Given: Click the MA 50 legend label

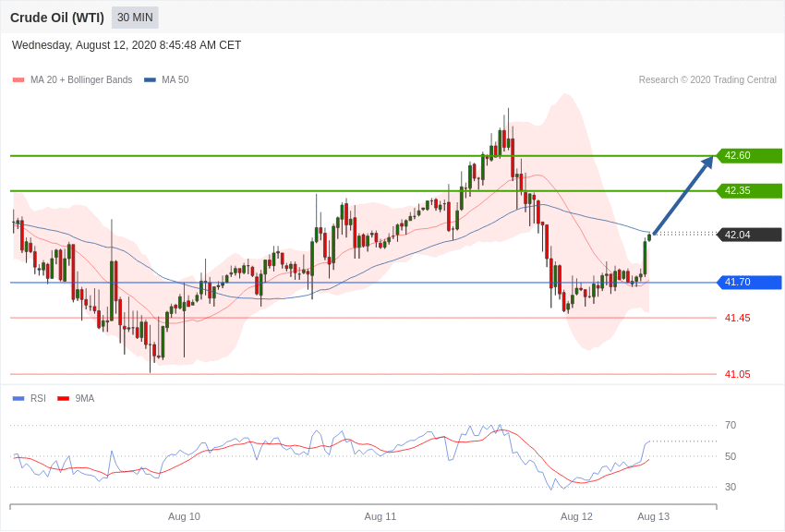Looking at the screenshot, I should [175, 79].
